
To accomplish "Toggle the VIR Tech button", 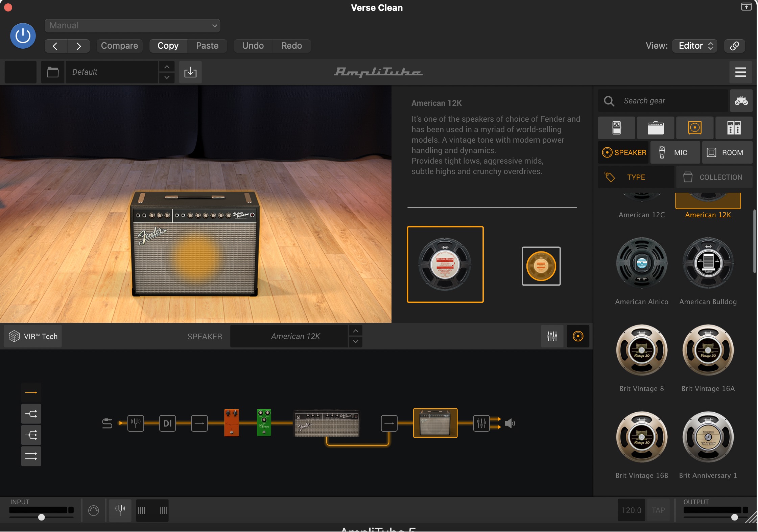I will pos(33,336).
